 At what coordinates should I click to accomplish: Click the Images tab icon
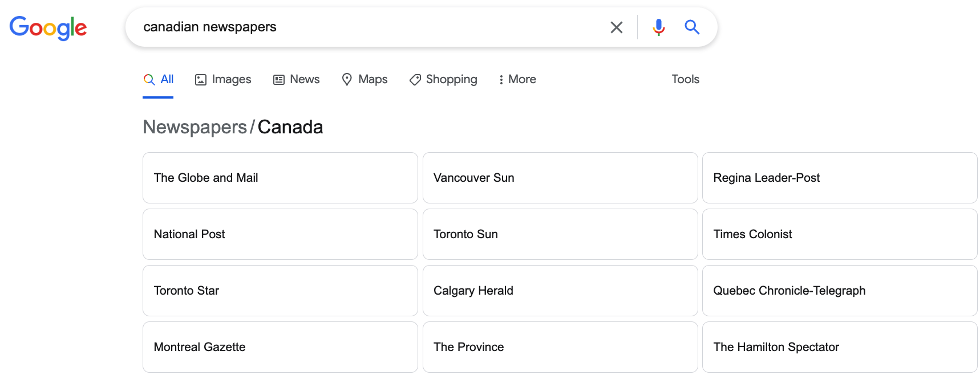click(x=201, y=80)
